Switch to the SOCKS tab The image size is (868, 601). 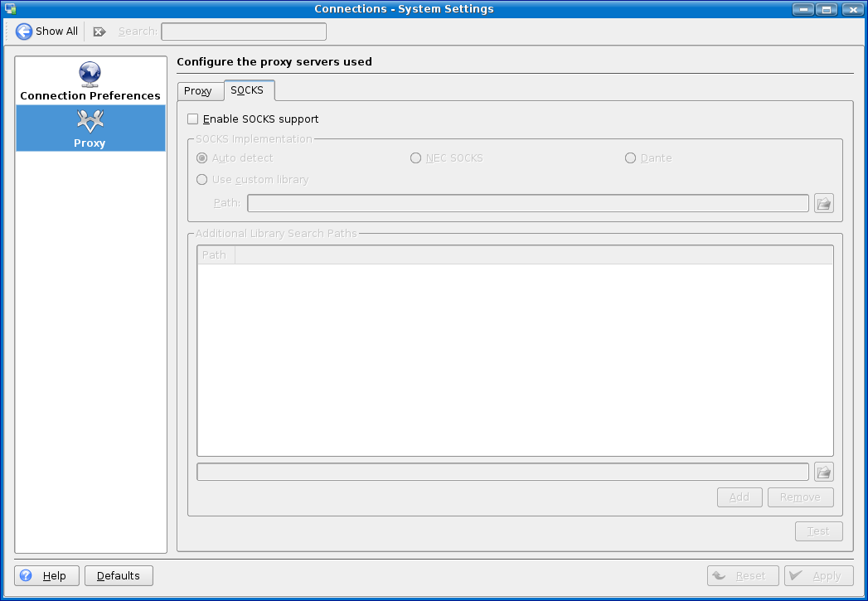(247, 90)
